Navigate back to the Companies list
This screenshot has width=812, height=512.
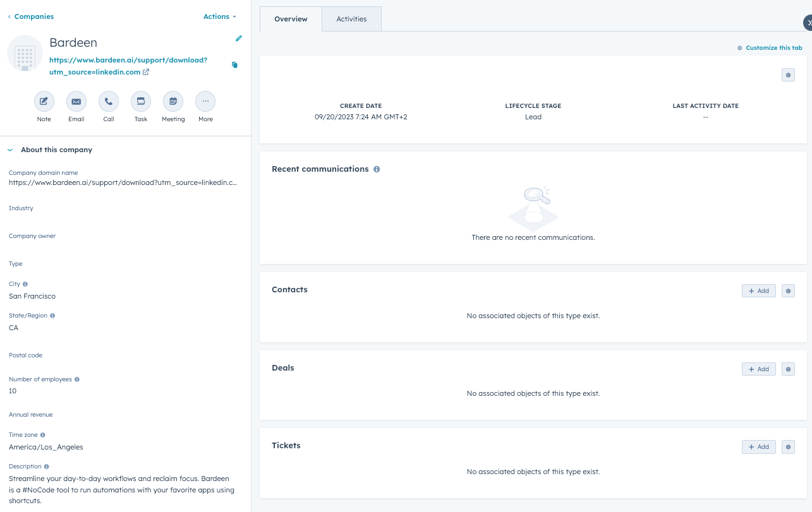(x=30, y=16)
